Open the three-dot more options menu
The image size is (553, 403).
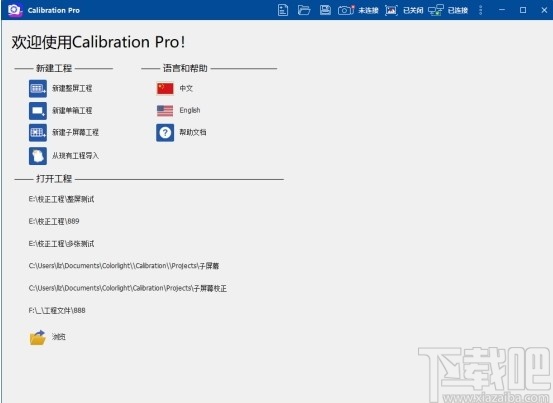(x=480, y=10)
